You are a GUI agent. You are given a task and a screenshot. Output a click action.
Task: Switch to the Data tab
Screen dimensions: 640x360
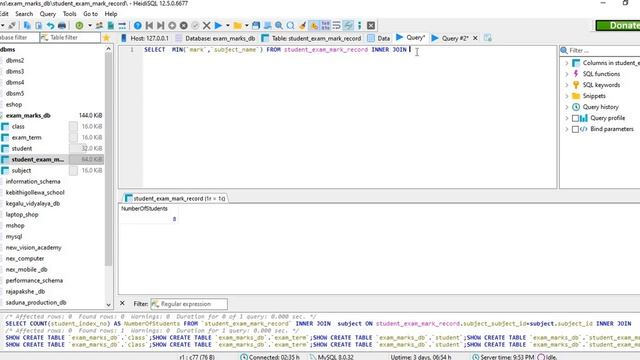pos(379,38)
